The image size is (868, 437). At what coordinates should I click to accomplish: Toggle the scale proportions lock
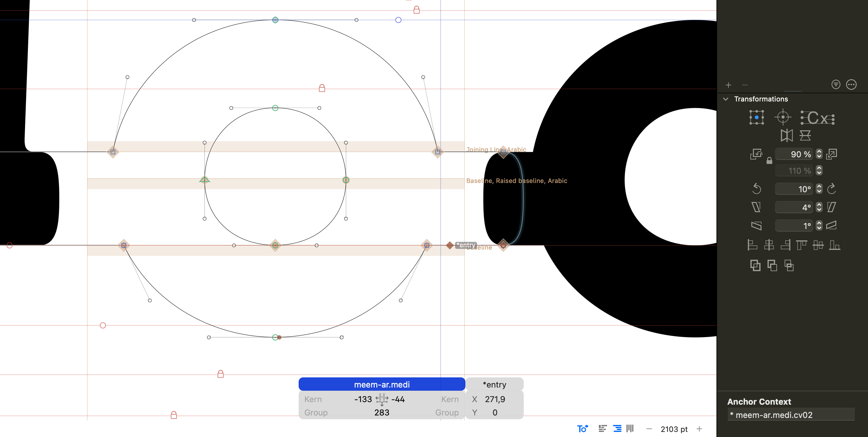769,161
